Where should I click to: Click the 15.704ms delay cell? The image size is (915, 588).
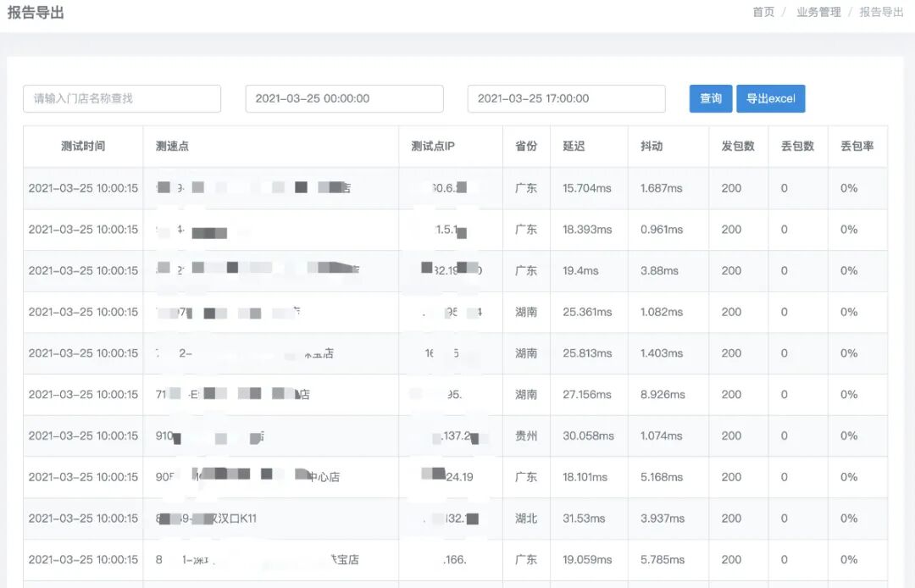tap(587, 188)
